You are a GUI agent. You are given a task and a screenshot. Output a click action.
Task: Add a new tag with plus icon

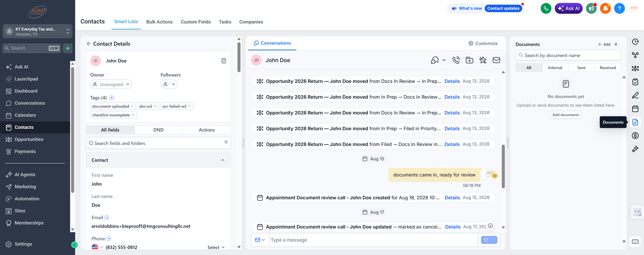pyautogui.click(x=111, y=98)
